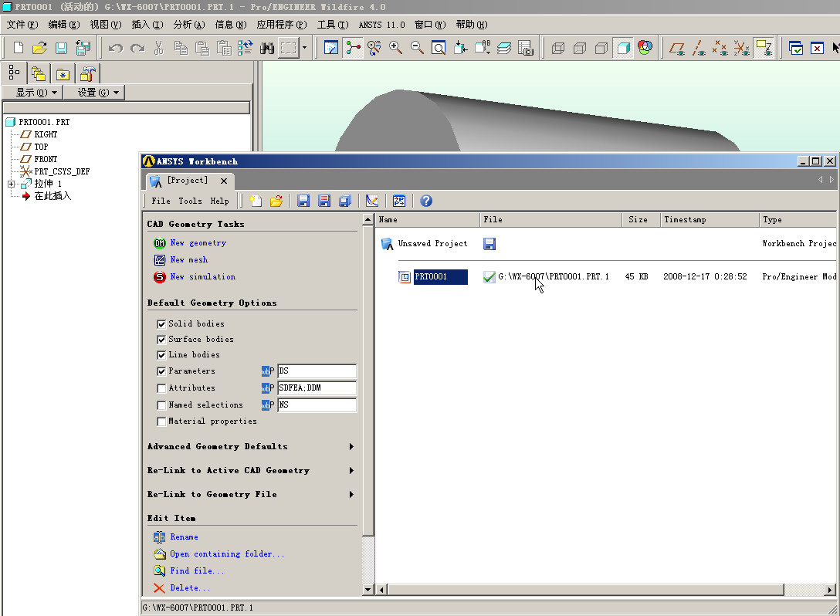Viewport: 840px width, 616px height.
Task: Click the Copy icon in Pro/ENGINEER toolbar
Action: tap(181, 48)
